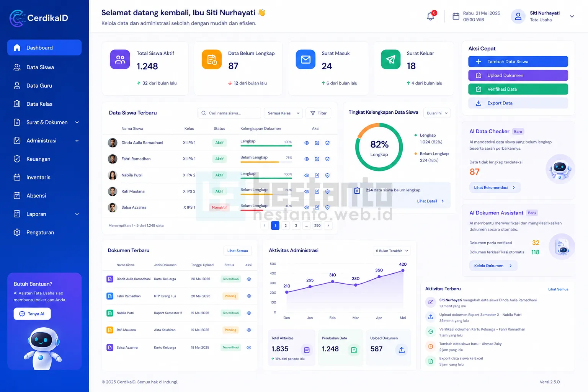Open the Bulan Ini dropdown
588x392 pixels.
[437, 113]
